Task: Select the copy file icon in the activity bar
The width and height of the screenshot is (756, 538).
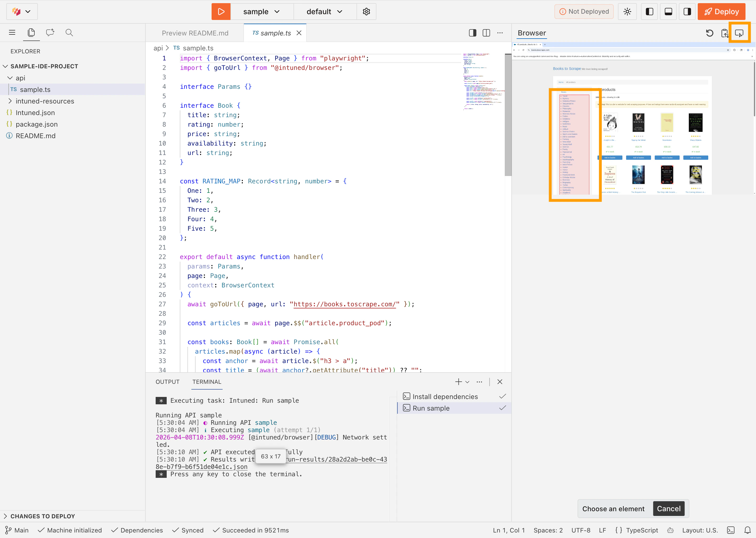Action: (31, 33)
